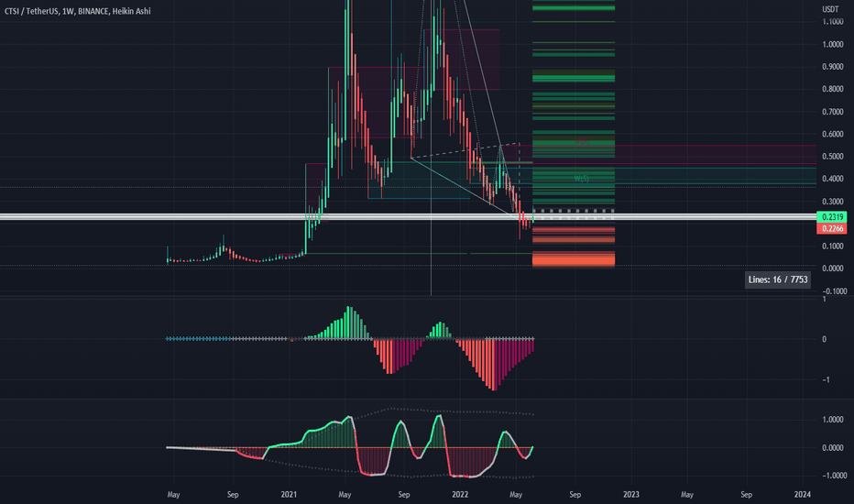Click the 0.7000 price axis label

tap(833, 112)
